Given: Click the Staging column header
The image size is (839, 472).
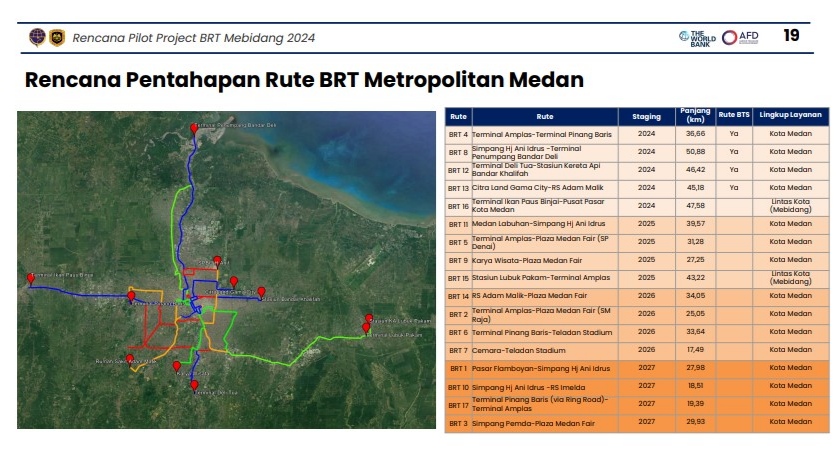Looking at the screenshot, I should [x=646, y=117].
